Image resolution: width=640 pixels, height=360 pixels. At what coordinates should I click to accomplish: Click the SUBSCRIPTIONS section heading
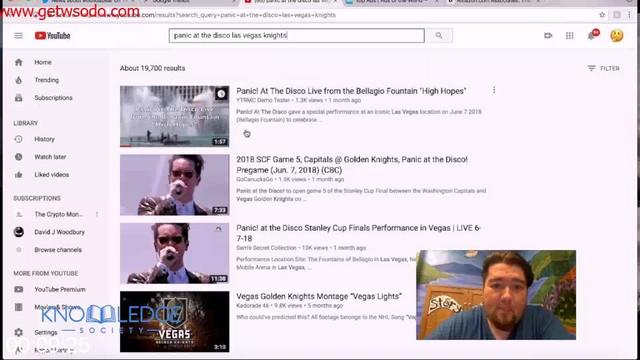click(37, 198)
